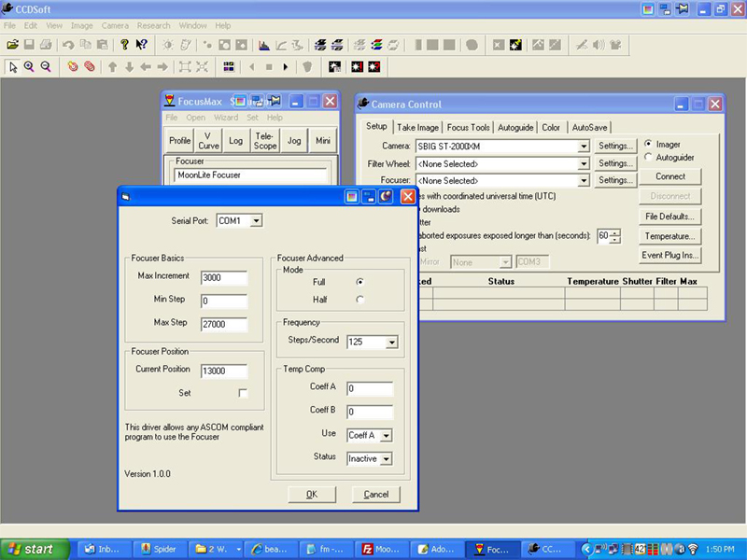The height and width of the screenshot is (560, 747).
Task: Select the Imager radio button
Action: click(x=648, y=144)
